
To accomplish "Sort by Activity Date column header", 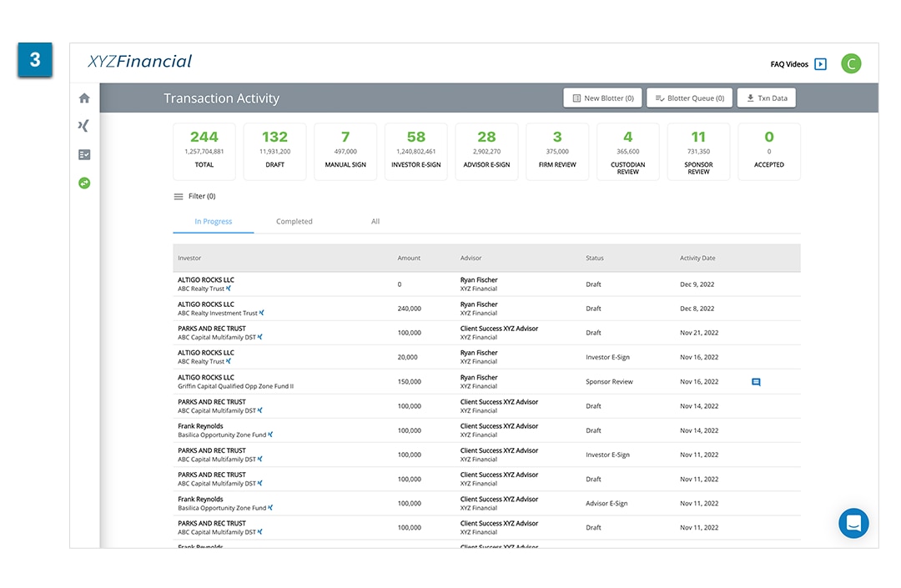I will [697, 259].
